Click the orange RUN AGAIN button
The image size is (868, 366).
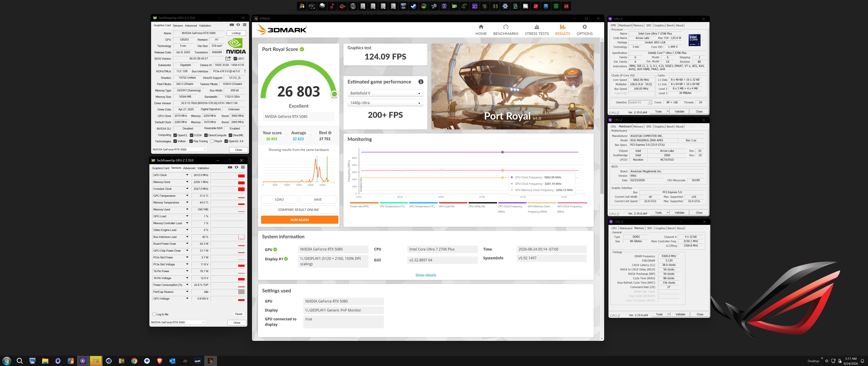(300, 220)
